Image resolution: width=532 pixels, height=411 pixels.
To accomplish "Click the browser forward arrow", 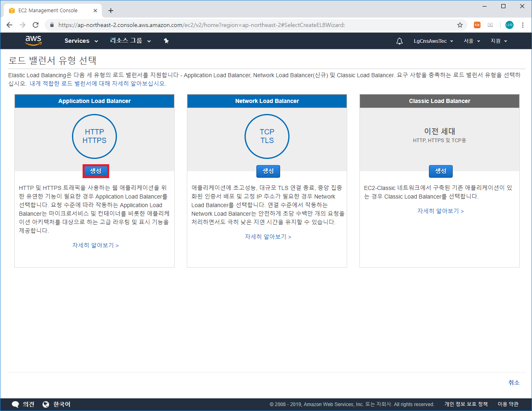I will 22,25.
